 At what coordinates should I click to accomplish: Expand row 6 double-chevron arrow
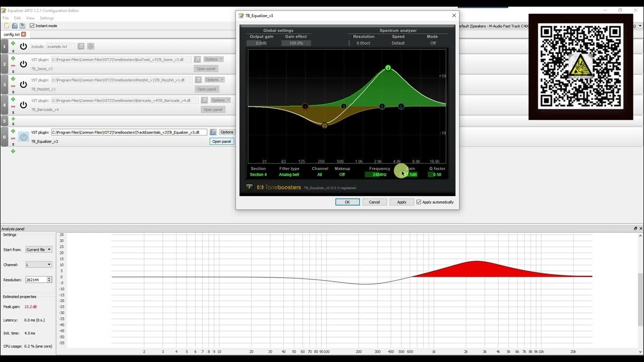13,144
